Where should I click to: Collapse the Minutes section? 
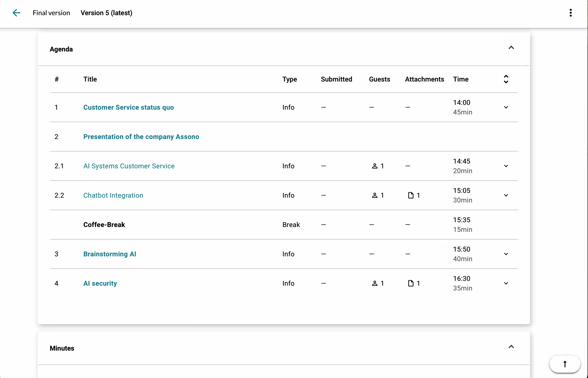click(x=511, y=346)
